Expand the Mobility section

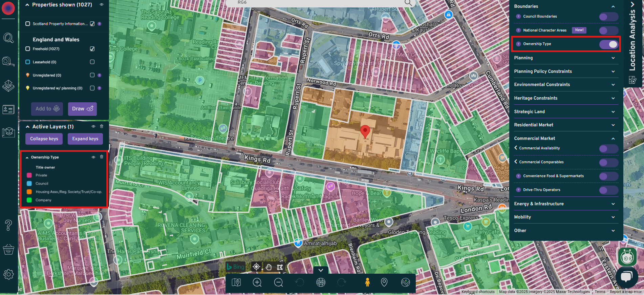click(613, 217)
